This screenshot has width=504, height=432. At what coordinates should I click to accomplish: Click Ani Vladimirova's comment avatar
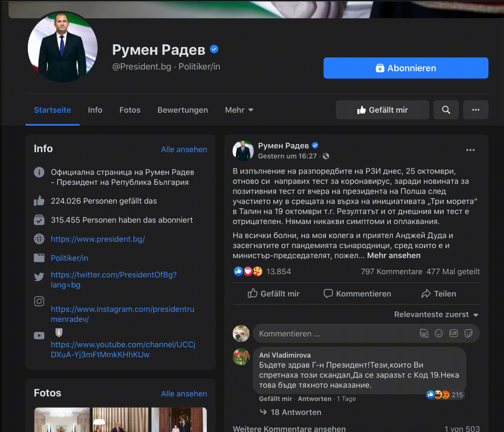point(241,357)
